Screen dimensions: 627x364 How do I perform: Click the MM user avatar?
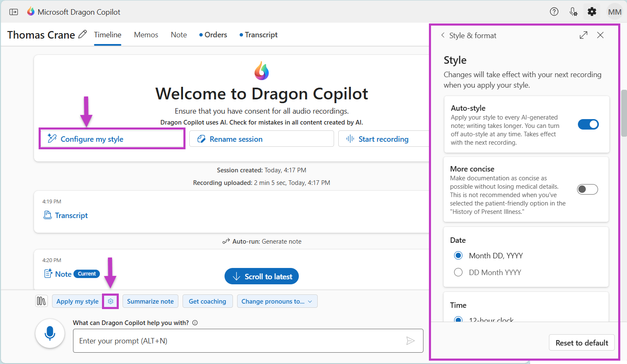tap(614, 12)
